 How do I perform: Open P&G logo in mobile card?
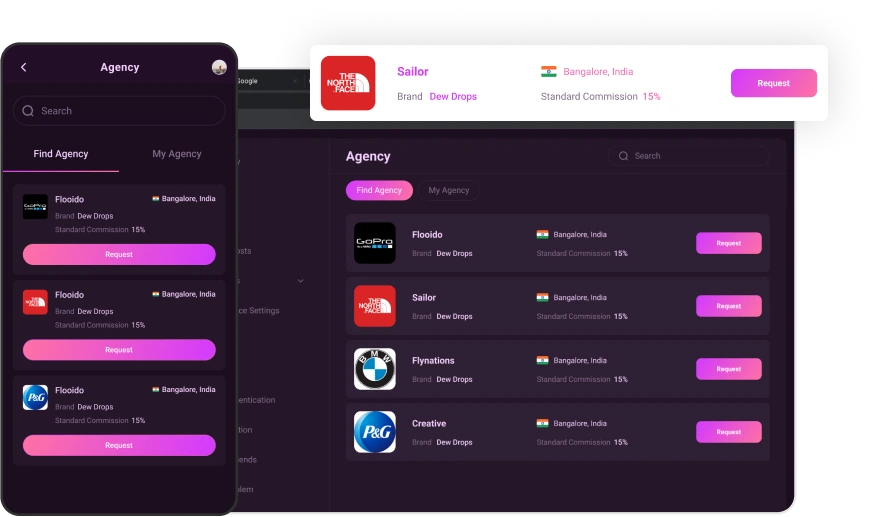click(35, 397)
